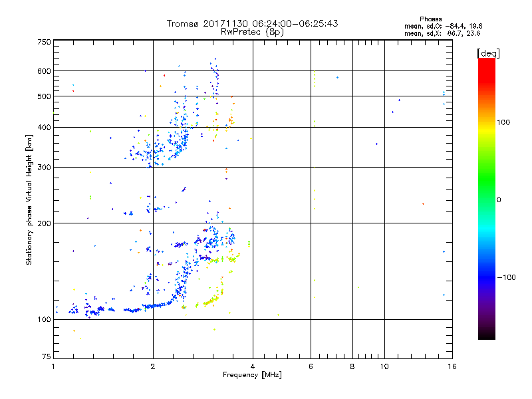The image size is (532, 399).
Task: Click the 'Phases' header text
Action: coord(430,19)
